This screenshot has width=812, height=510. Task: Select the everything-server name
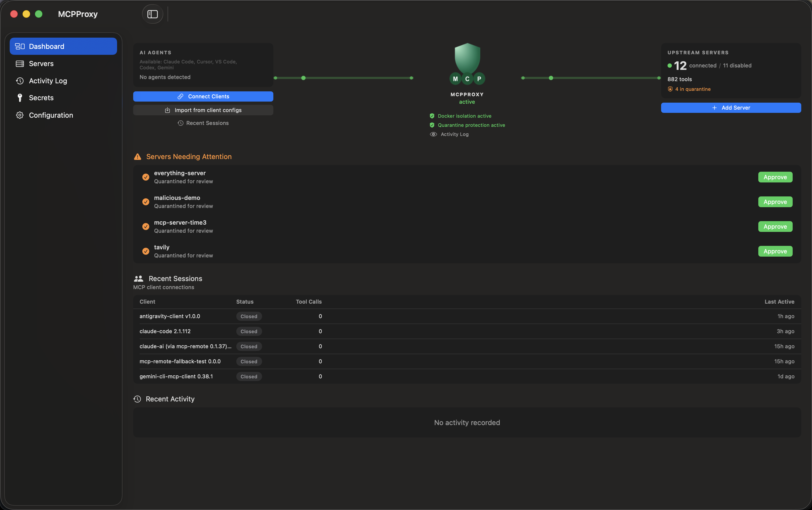pyautogui.click(x=180, y=173)
